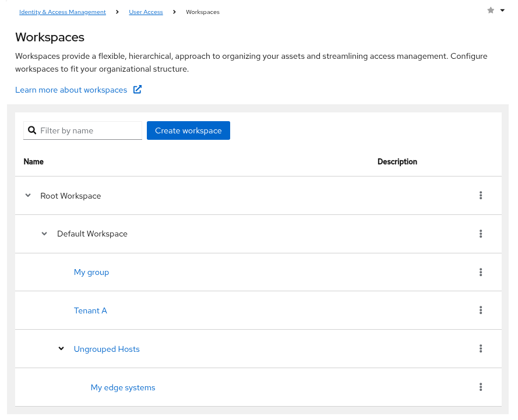Open the dropdown caret next to star
Viewport: 518px width, 420px height.
point(502,10)
